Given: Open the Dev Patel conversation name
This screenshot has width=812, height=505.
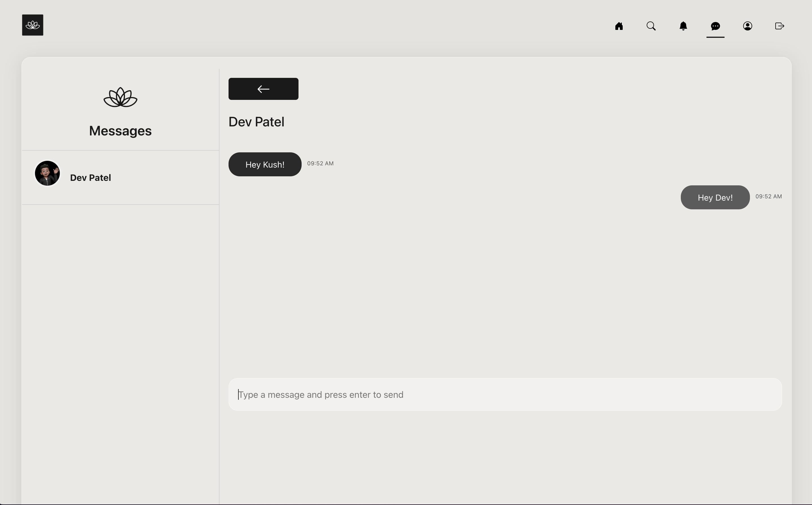Looking at the screenshot, I should click(91, 178).
